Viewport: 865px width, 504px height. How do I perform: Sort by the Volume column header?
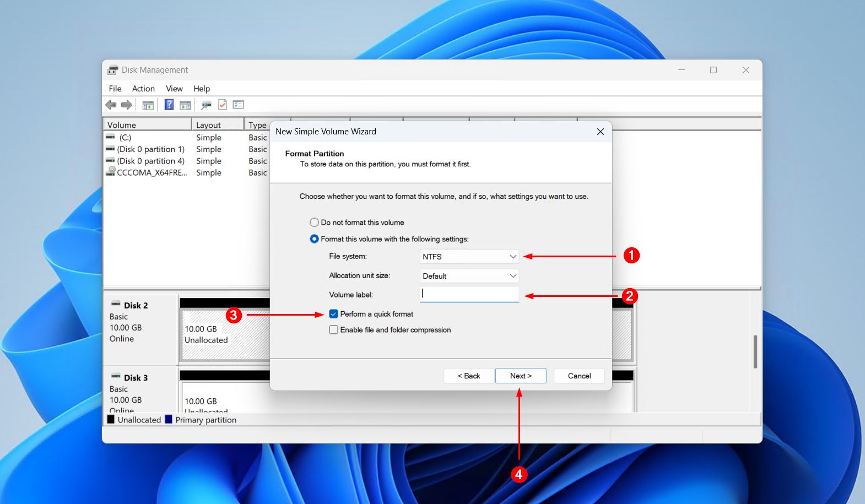[147, 125]
